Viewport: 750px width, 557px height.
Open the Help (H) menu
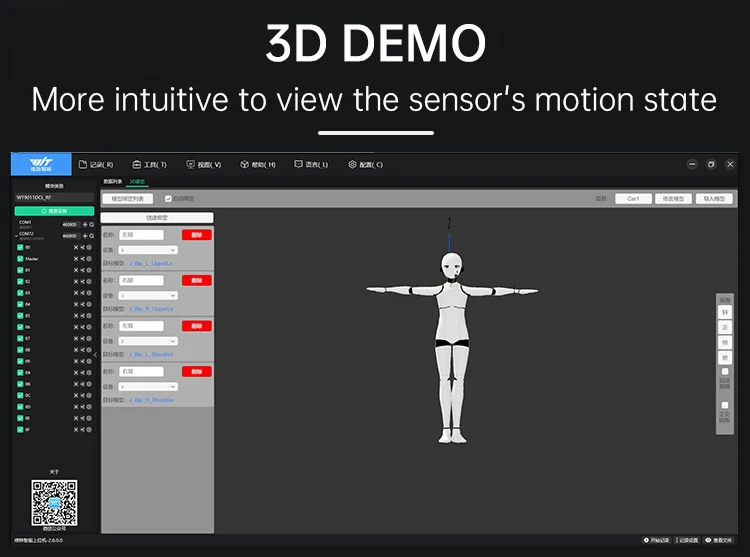(258, 164)
